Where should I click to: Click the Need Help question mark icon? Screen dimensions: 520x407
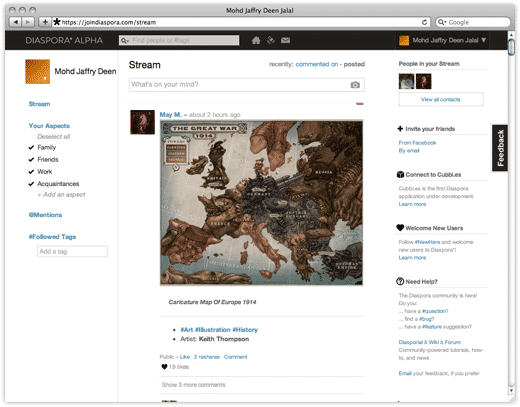coord(400,281)
